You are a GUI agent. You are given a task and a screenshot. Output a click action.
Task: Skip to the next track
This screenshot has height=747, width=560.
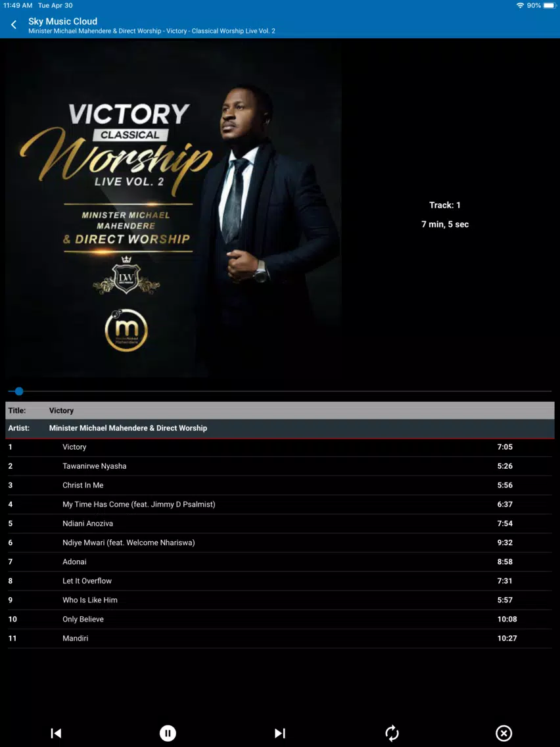[280, 733]
